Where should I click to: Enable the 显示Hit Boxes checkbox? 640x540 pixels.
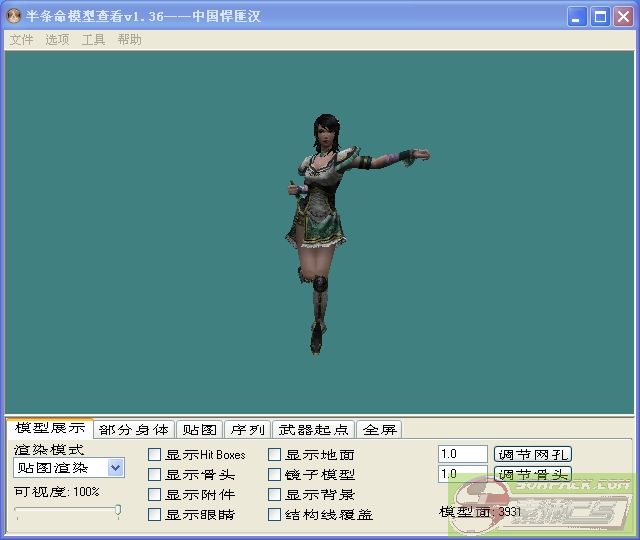[x=155, y=455]
